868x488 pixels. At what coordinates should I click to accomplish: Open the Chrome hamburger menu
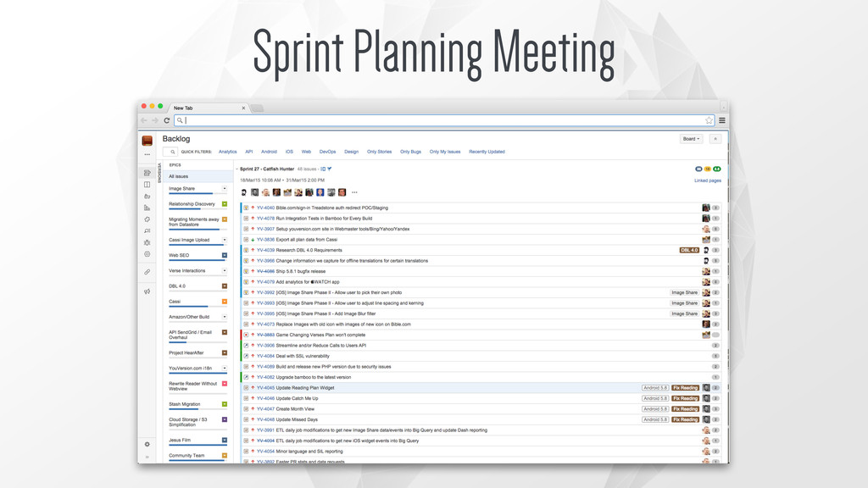(x=722, y=120)
